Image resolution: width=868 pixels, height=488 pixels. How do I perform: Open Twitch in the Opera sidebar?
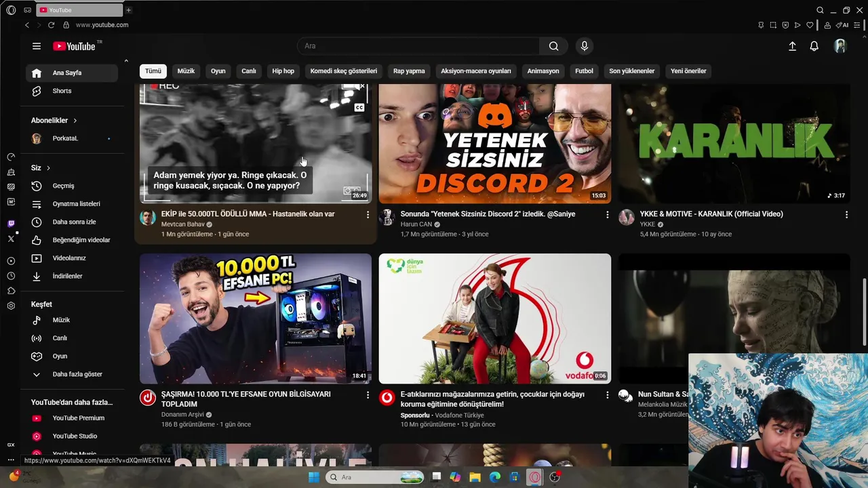point(11,224)
